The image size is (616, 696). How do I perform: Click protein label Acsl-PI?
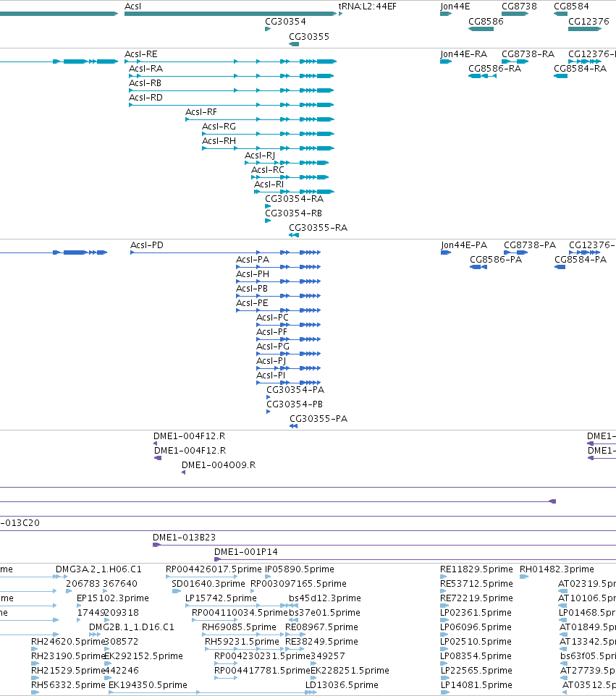pos(271,375)
